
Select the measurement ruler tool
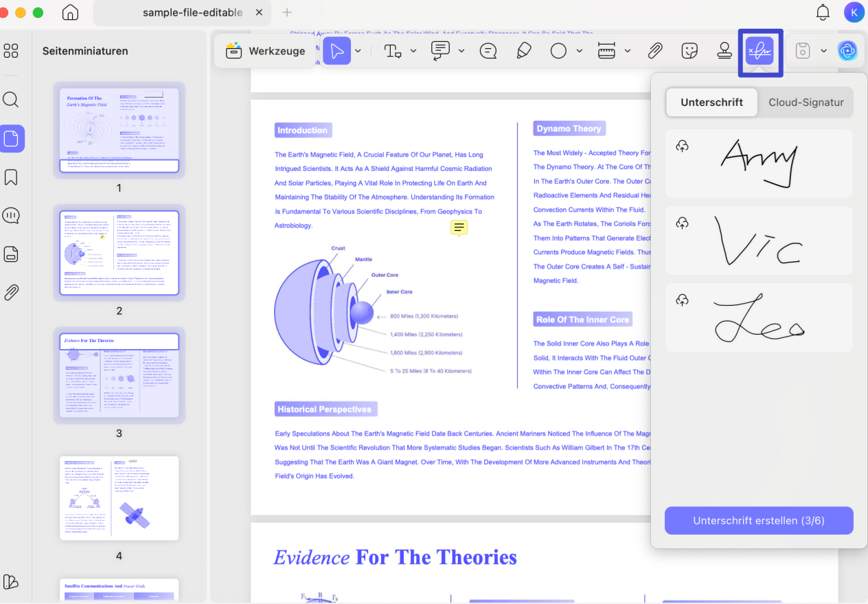click(x=606, y=51)
